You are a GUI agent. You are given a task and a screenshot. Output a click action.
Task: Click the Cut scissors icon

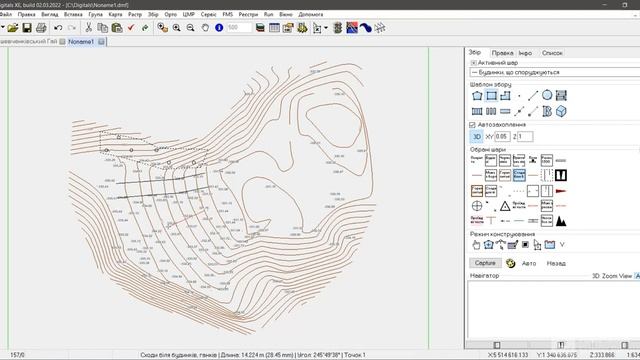88,28
